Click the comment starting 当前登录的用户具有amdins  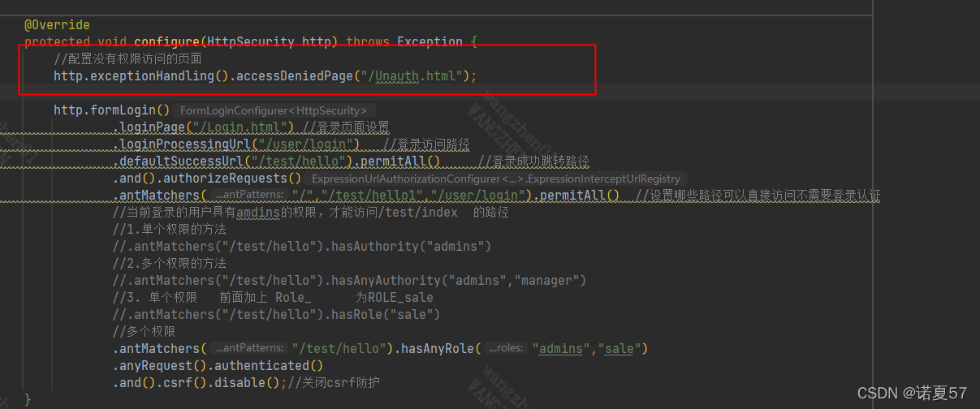click(311, 213)
